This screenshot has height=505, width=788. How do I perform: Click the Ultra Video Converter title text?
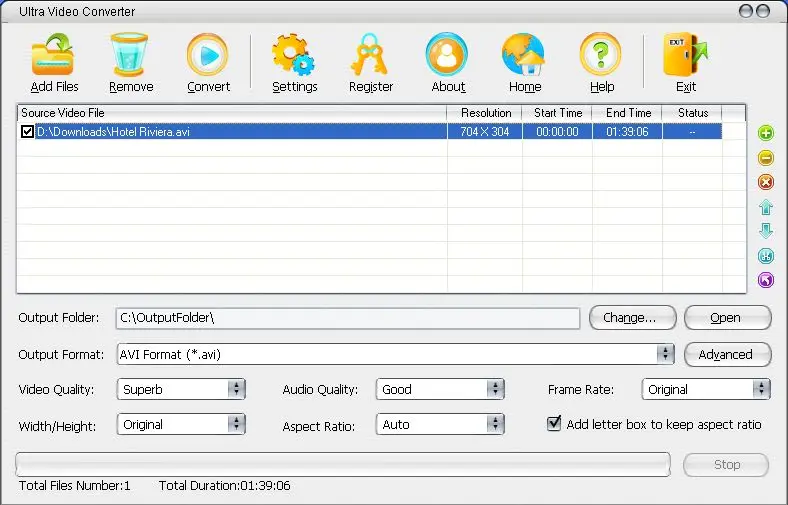pos(77,12)
